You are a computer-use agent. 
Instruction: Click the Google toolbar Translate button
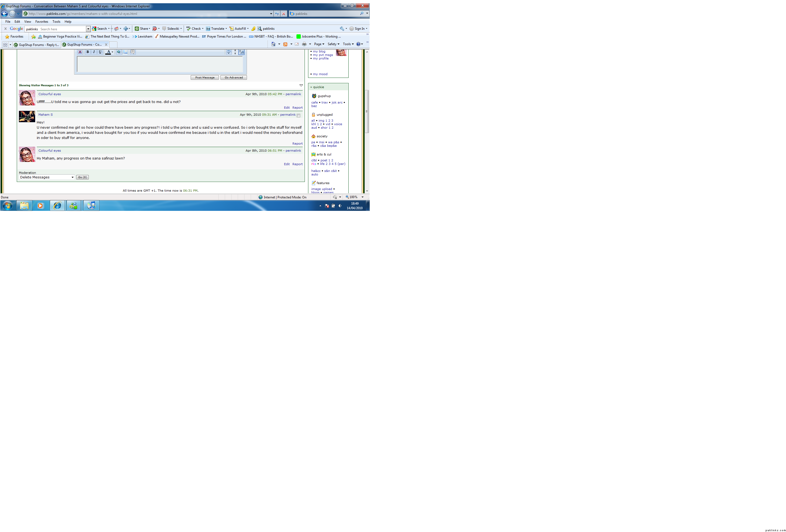tap(216, 29)
